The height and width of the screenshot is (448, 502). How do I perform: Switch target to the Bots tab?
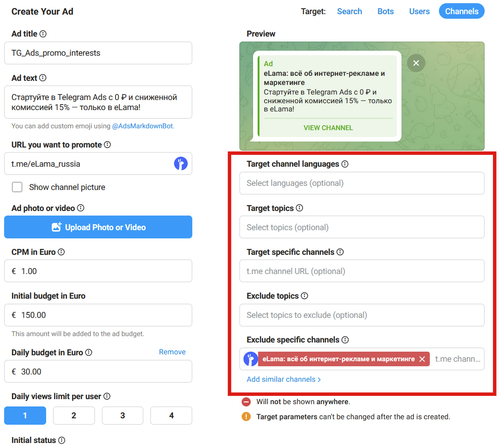[386, 11]
